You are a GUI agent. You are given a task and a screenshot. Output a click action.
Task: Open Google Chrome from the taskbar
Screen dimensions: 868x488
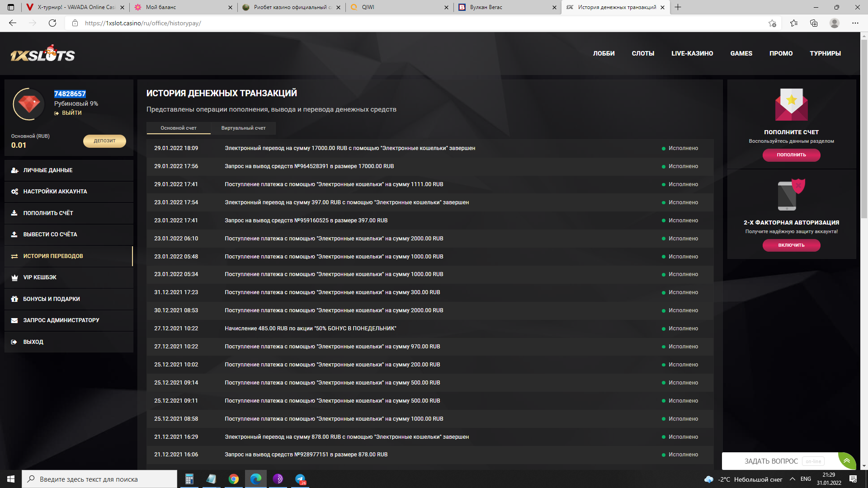pyautogui.click(x=234, y=479)
